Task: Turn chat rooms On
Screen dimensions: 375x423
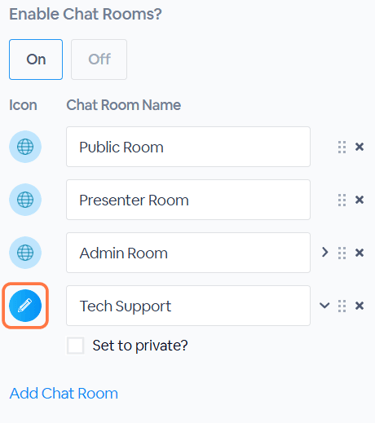Action: [36, 59]
